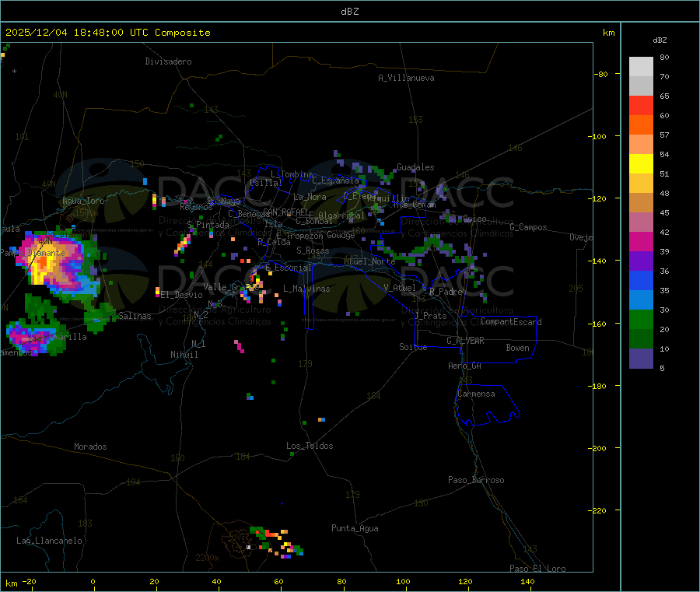Click the La_Nora label
This screenshot has width=700, height=592.
[x=310, y=197]
